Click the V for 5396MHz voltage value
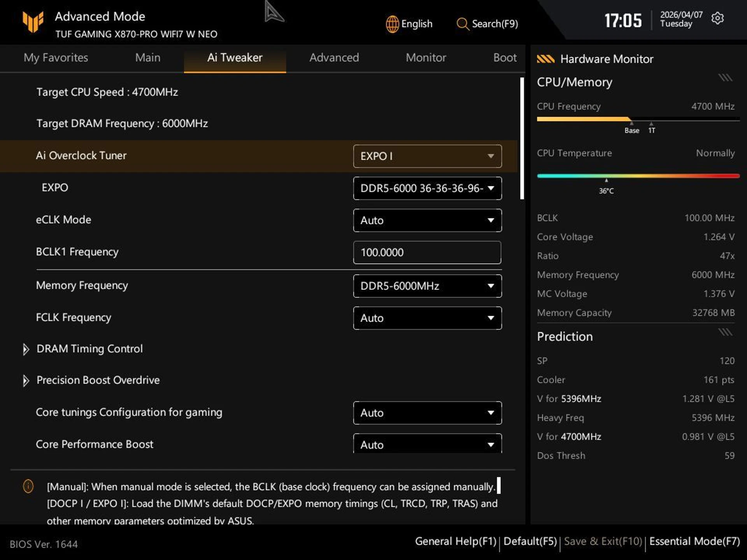The image size is (747, 560). (x=708, y=399)
